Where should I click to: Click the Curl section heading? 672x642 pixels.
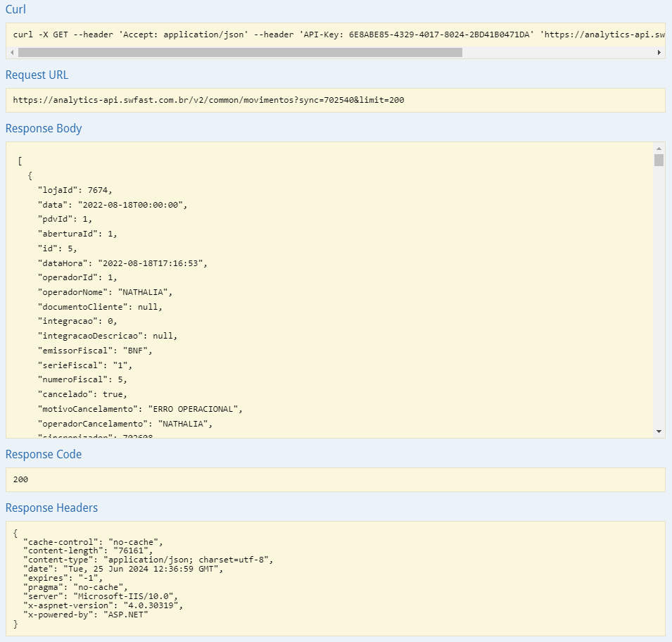point(16,9)
